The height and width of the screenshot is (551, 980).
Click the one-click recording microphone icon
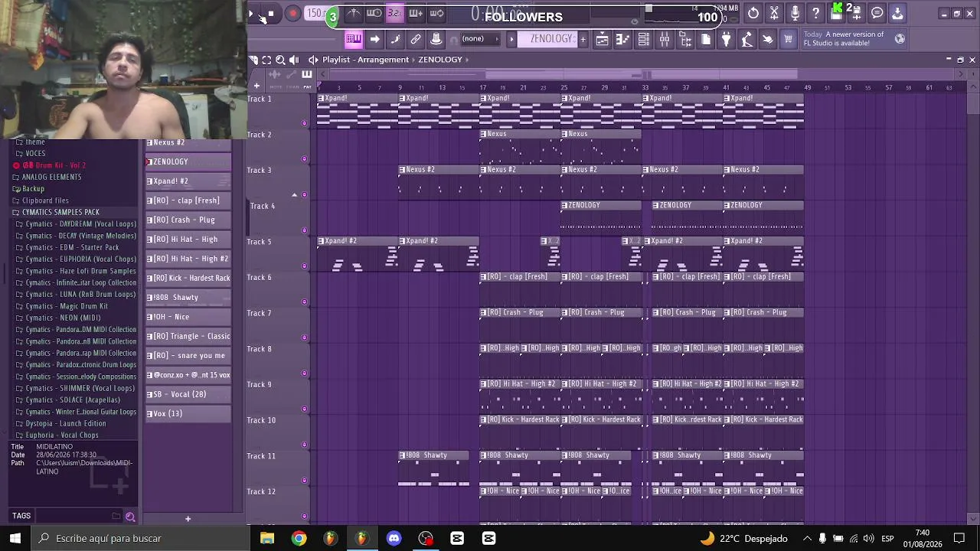click(795, 13)
